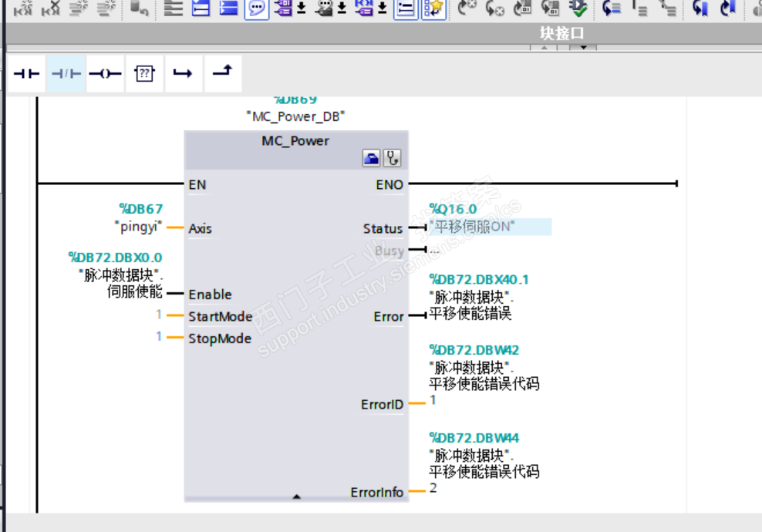Click the ErrorInfo output value 2
762x532 pixels.
coord(433,488)
